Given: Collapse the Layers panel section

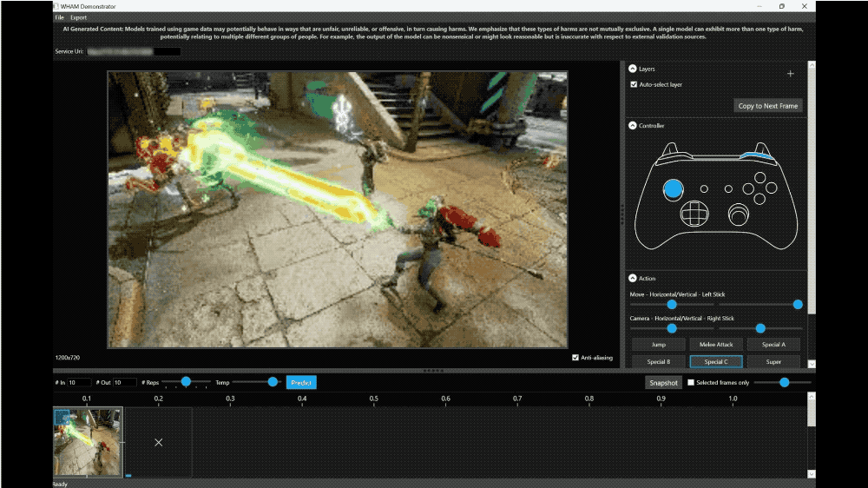Looking at the screenshot, I should [632, 69].
